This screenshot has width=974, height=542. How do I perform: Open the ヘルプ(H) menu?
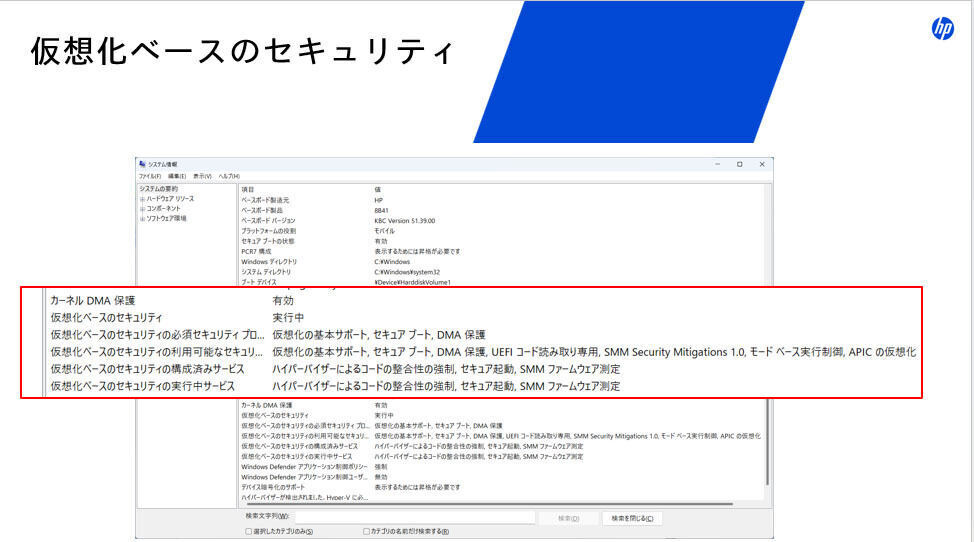[x=229, y=176]
